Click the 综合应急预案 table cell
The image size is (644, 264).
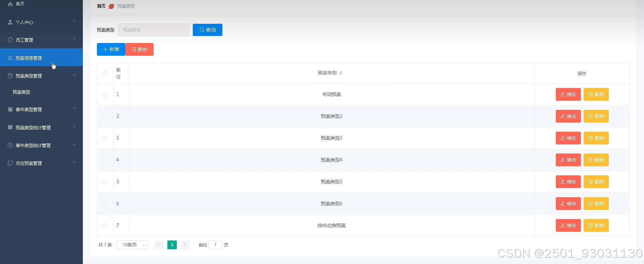[331, 225]
